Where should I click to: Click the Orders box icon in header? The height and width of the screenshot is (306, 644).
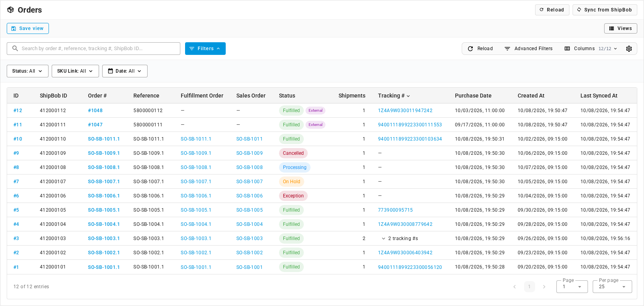point(11,10)
